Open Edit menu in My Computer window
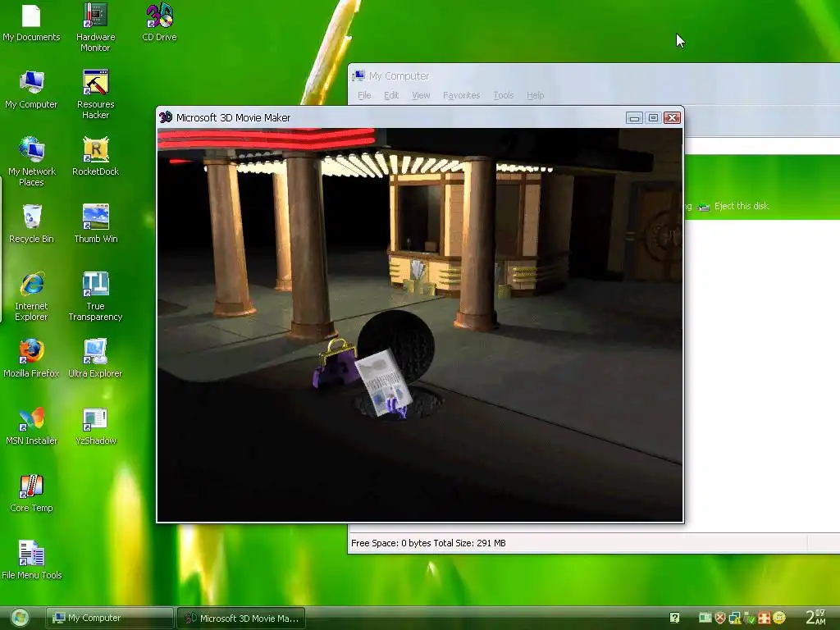The height and width of the screenshot is (630, 840). click(391, 95)
